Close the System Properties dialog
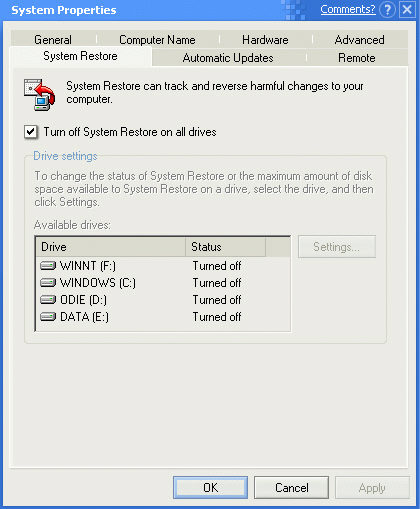The width and height of the screenshot is (420, 509). [x=407, y=10]
